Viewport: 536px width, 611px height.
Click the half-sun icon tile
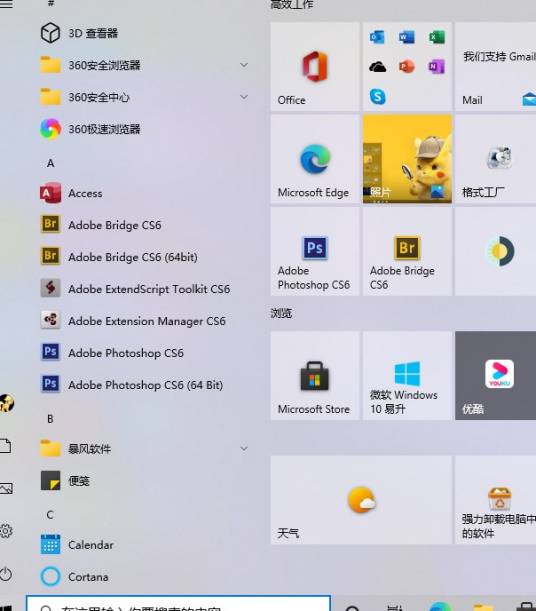pos(495,251)
